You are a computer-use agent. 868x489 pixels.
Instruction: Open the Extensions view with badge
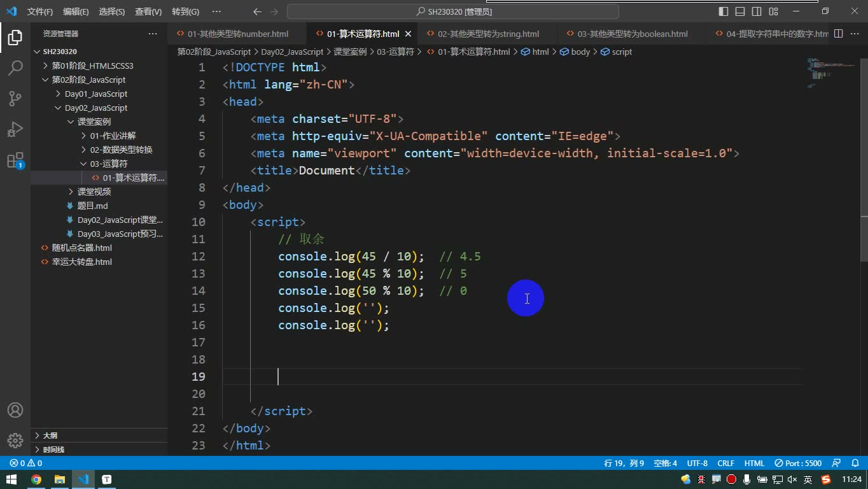click(15, 160)
